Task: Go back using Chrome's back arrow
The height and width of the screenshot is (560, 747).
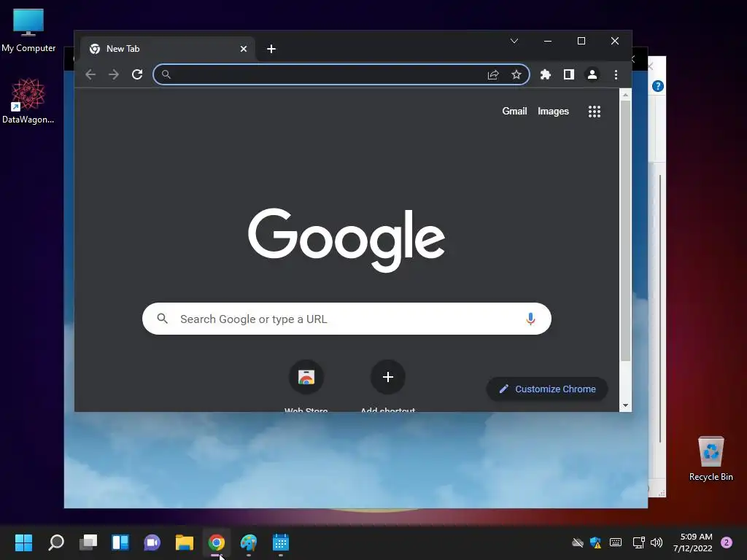Action: coord(90,74)
